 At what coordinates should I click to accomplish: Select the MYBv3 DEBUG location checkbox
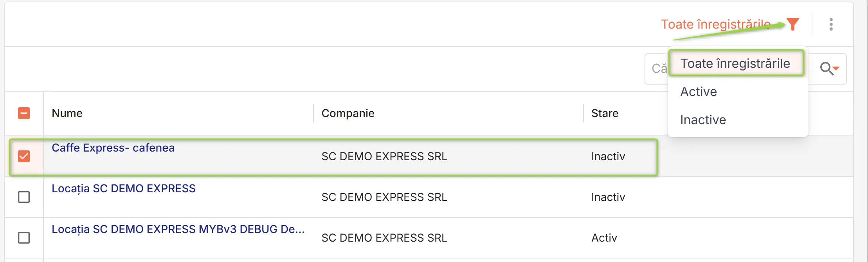[24, 237]
